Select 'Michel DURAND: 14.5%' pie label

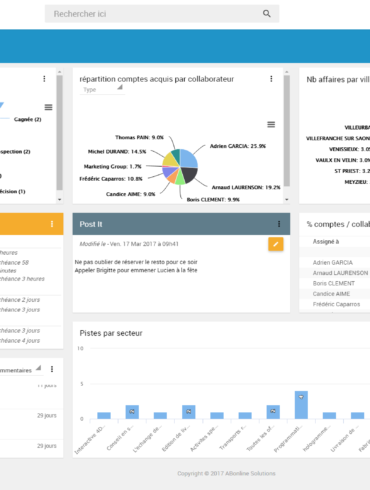(x=117, y=151)
